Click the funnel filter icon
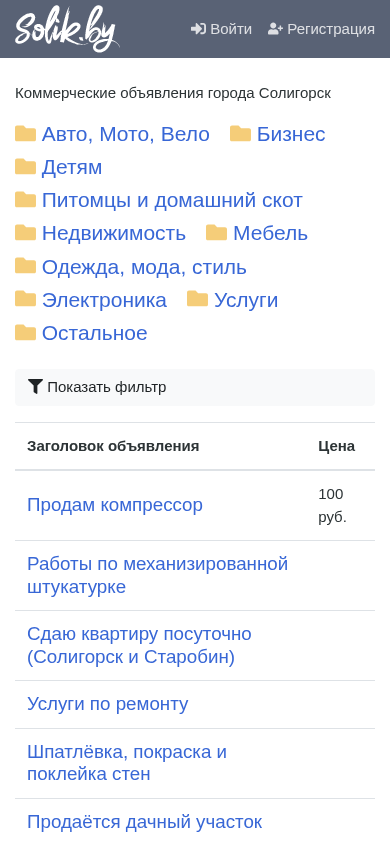Viewport: 390px width, 844px height. point(35,386)
